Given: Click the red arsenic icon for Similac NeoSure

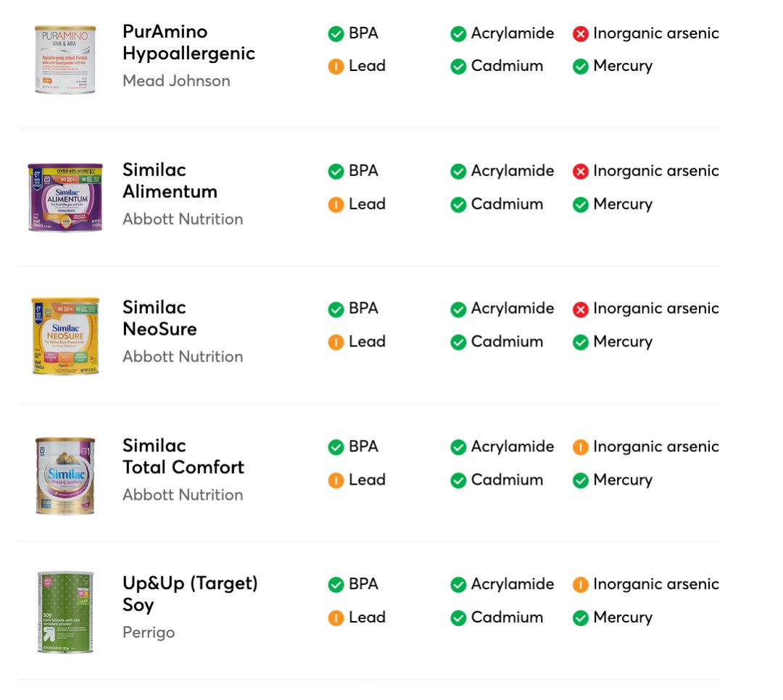Looking at the screenshot, I should point(580,309).
